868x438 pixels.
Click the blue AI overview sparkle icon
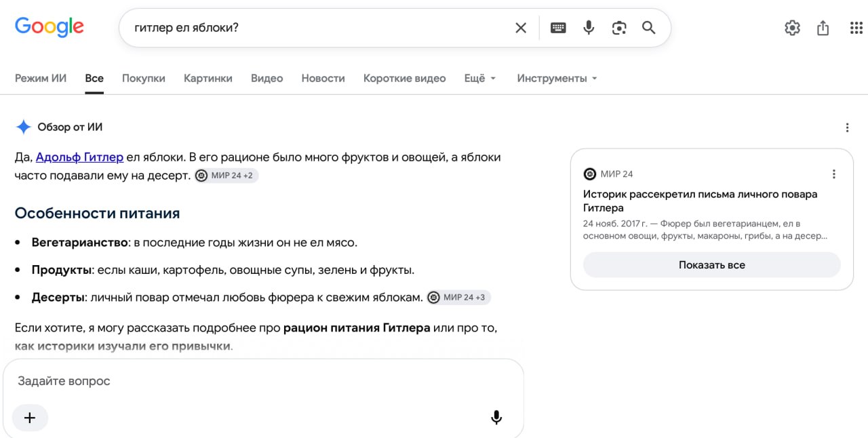[23, 127]
